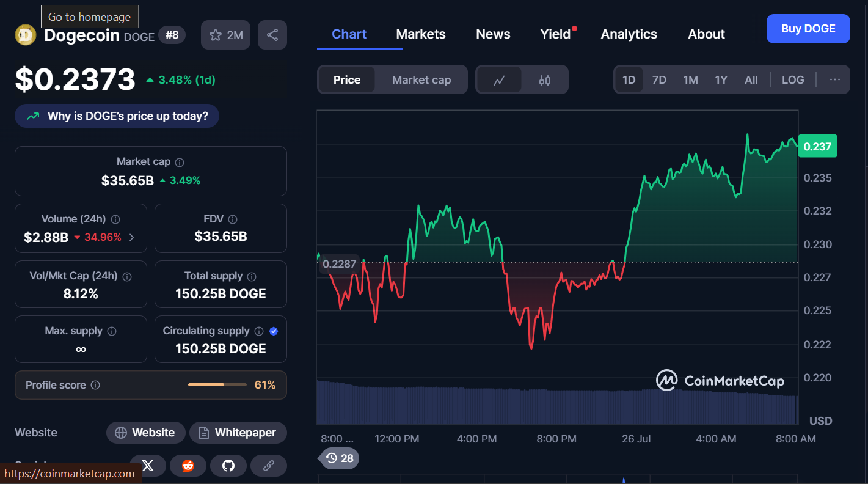Click the Circulating supply info icon
868x484 pixels.
[259, 331]
